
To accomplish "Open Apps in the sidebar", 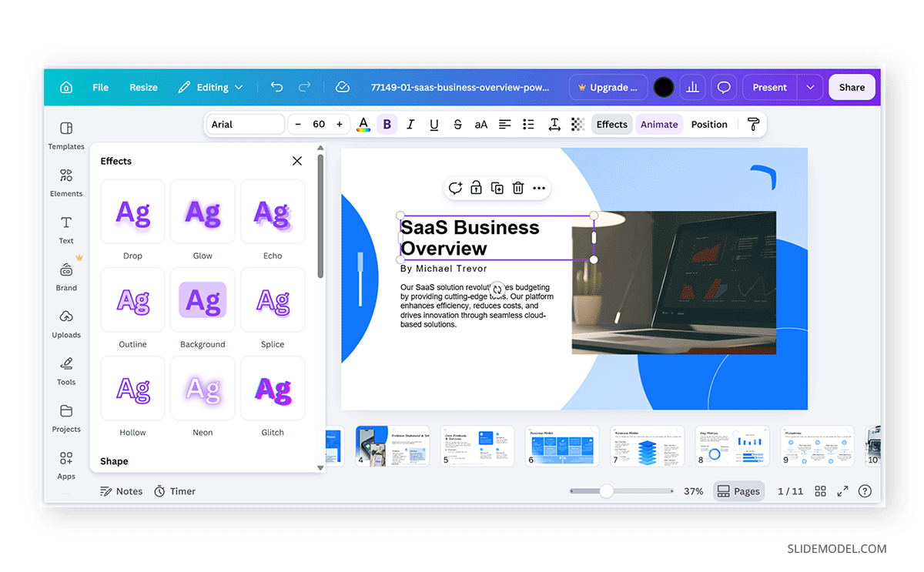I will point(66,465).
